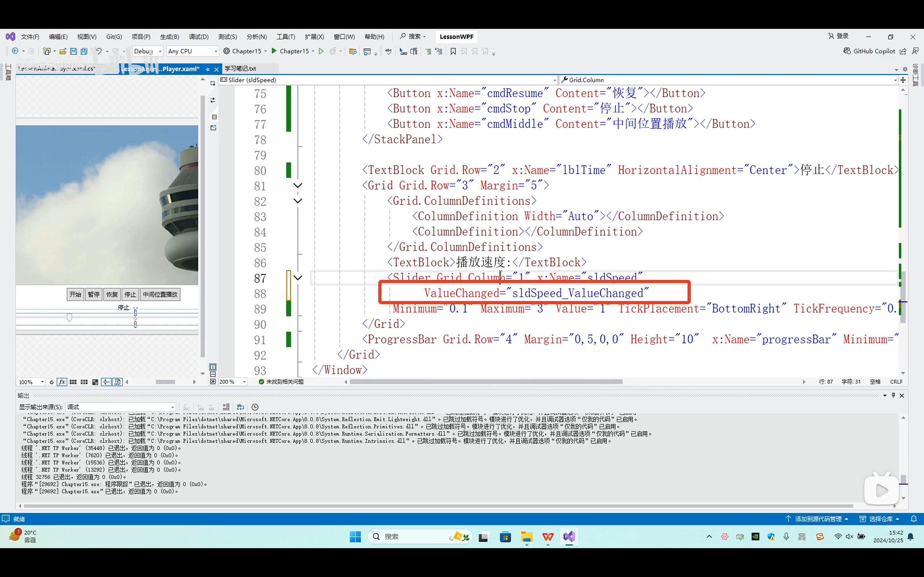Click the Undo arrow in toolbar
Image resolution: width=924 pixels, height=577 pixels.
click(98, 51)
